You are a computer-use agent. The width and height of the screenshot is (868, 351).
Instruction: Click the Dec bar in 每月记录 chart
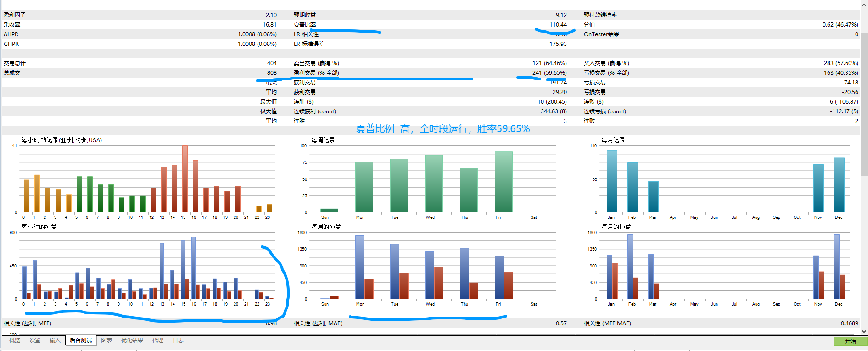(x=839, y=185)
